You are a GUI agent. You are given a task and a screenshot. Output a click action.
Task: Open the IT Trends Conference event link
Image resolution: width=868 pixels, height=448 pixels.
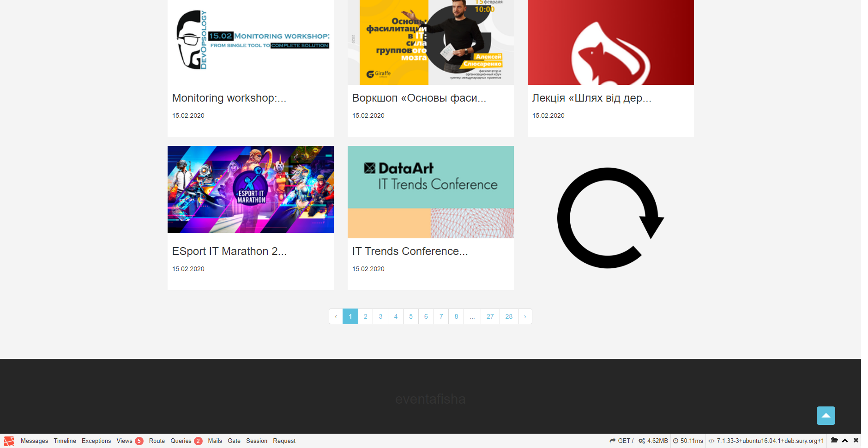[410, 251]
